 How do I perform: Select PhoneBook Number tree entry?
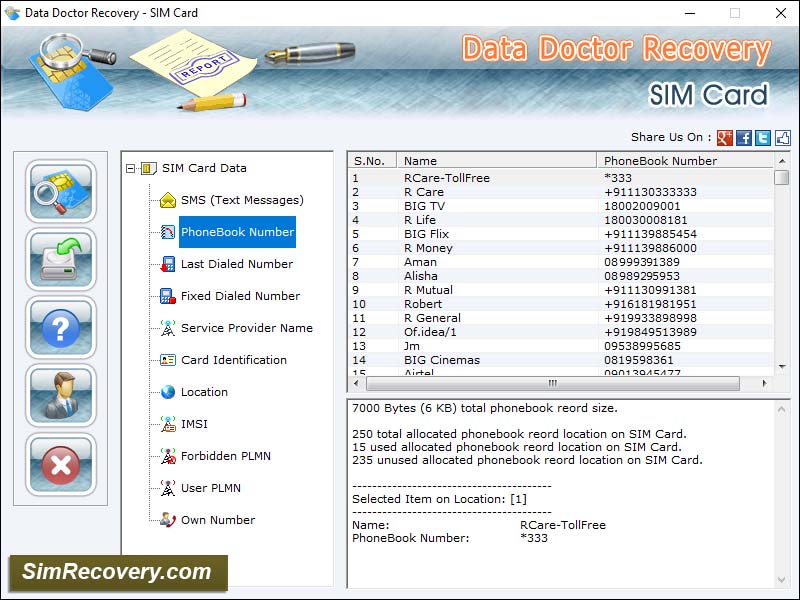237,232
